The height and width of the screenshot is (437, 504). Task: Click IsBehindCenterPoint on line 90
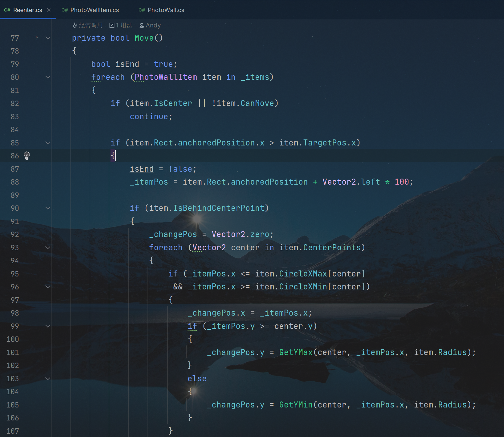(x=219, y=208)
